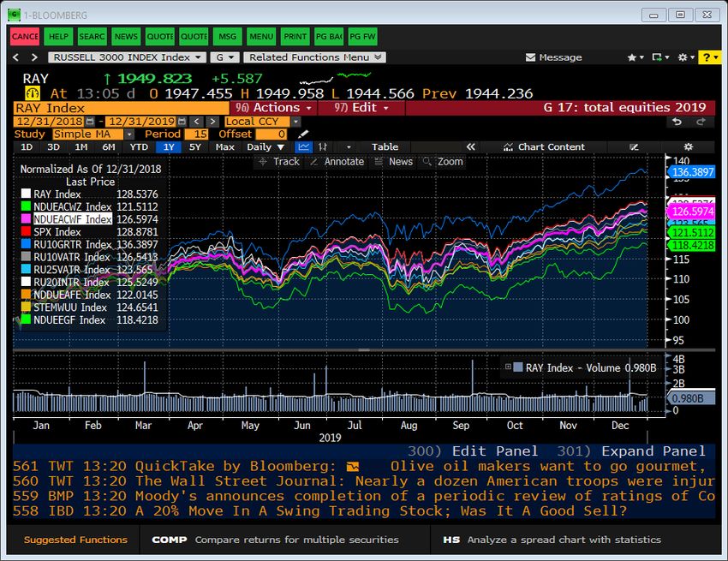
Task: Click the PRINT key
Action: [295, 36]
